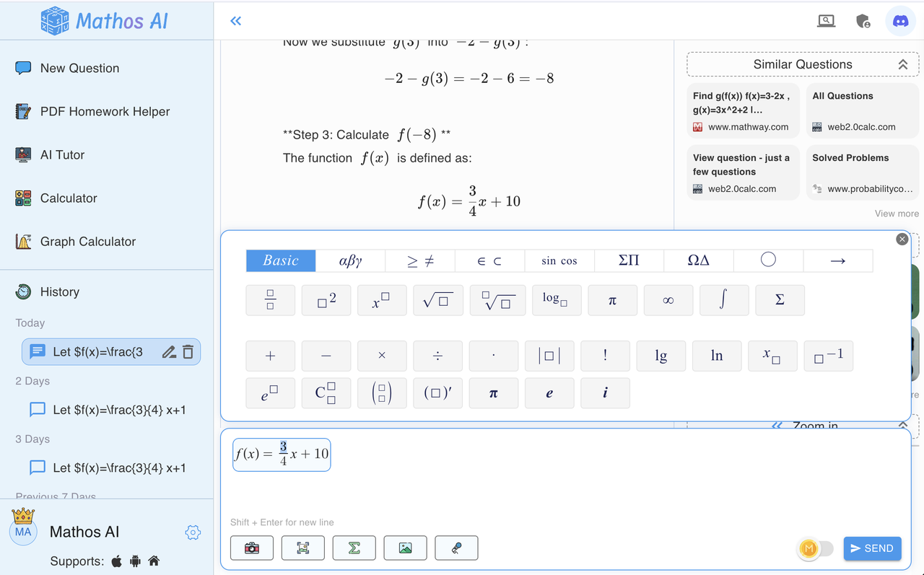Insert the square root symbol
The width and height of the screenshot is (924, 575).
pyautogui.click(x=437, y=299)
